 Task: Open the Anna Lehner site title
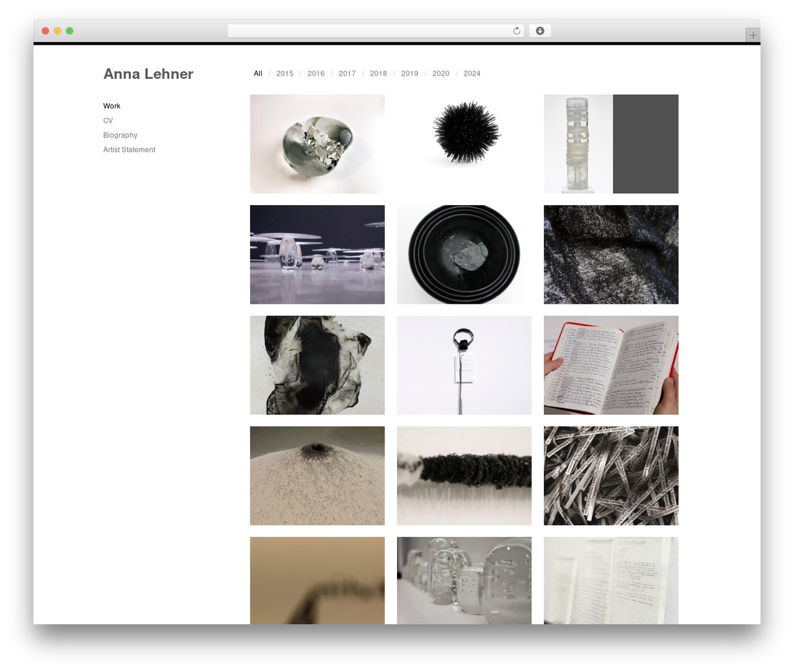coord(148,74)
